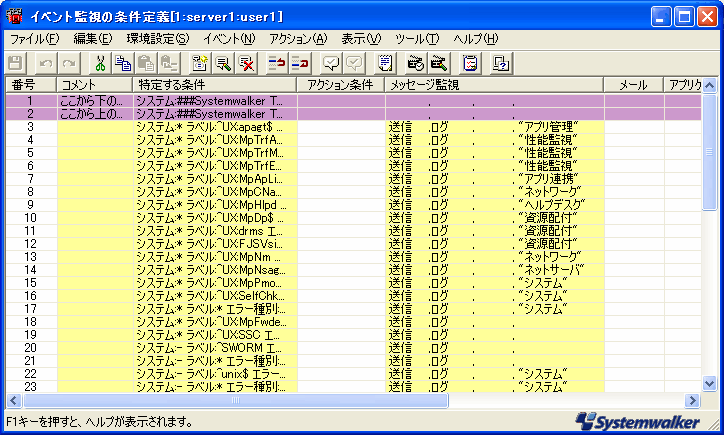This screenshot has height=435, width=724.
Task: Open the アクション(A) menu
Action: (x=298, y=39)
